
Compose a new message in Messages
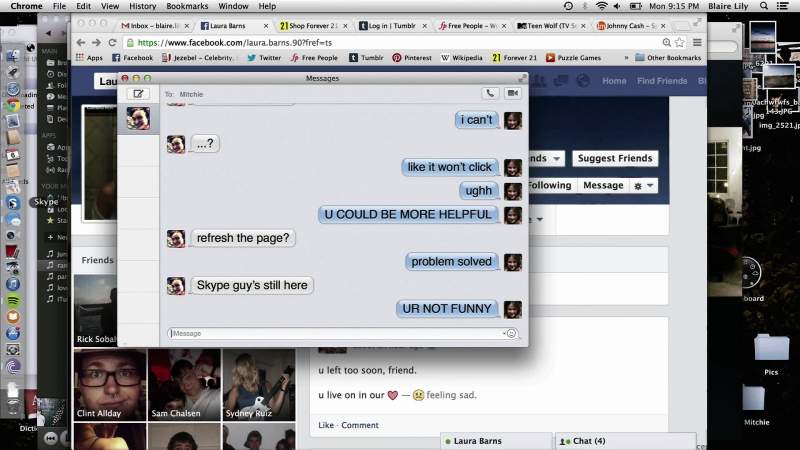tap(138, 94)
